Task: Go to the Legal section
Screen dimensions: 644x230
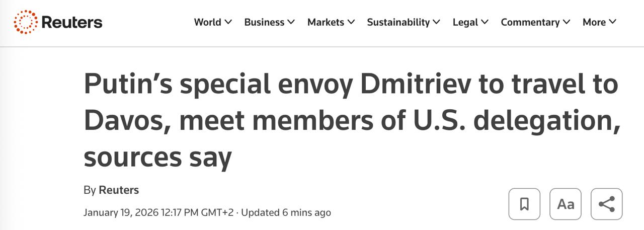Action: [465, 22]
